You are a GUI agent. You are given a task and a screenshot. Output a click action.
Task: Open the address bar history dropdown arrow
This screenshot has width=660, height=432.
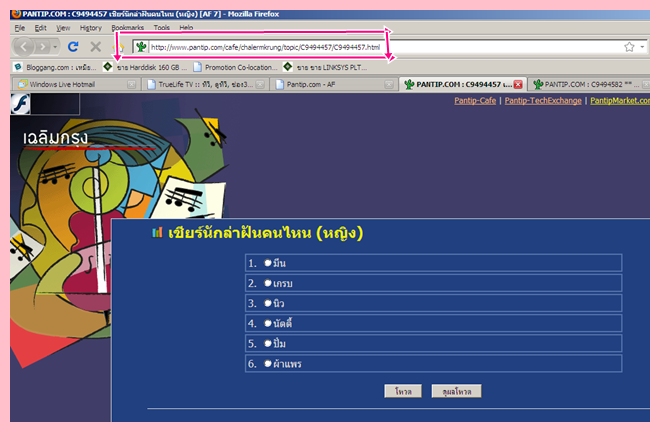(x=642, y=47)
